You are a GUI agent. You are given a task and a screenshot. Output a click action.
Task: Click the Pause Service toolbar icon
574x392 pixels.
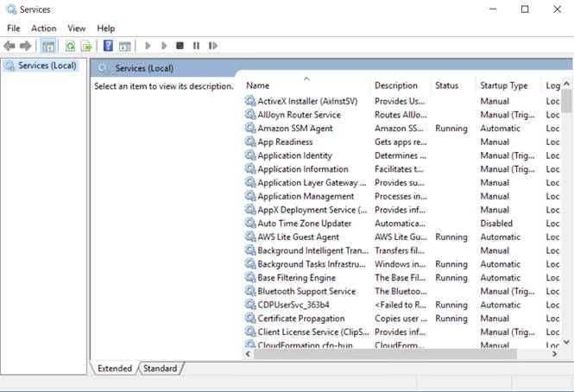coord(196,46)
